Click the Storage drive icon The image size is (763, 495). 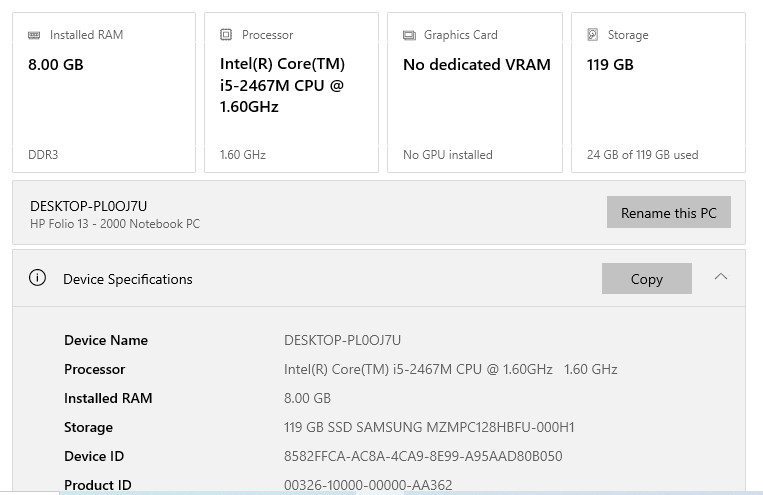(x=593, y=35)
